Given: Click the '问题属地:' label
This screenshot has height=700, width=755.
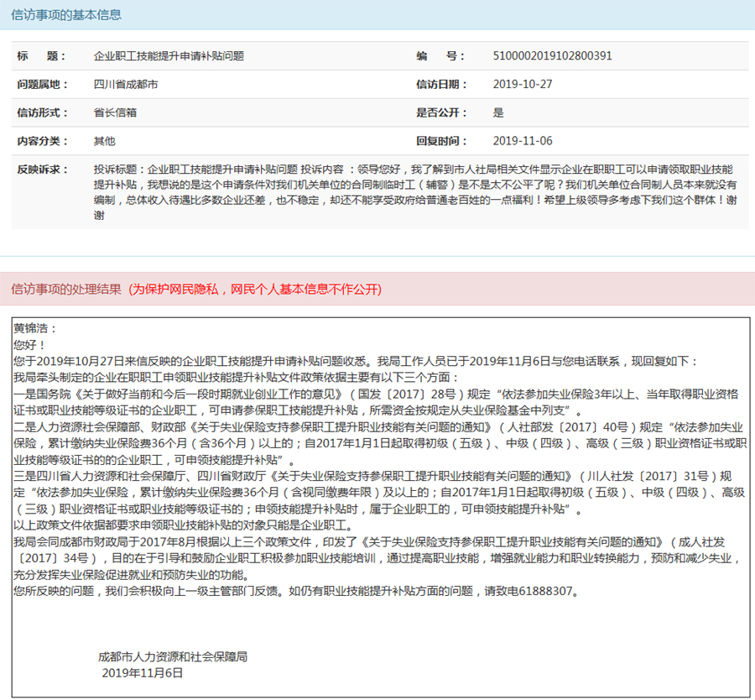Looking at the screenshot, I should (x=43, y=85).
